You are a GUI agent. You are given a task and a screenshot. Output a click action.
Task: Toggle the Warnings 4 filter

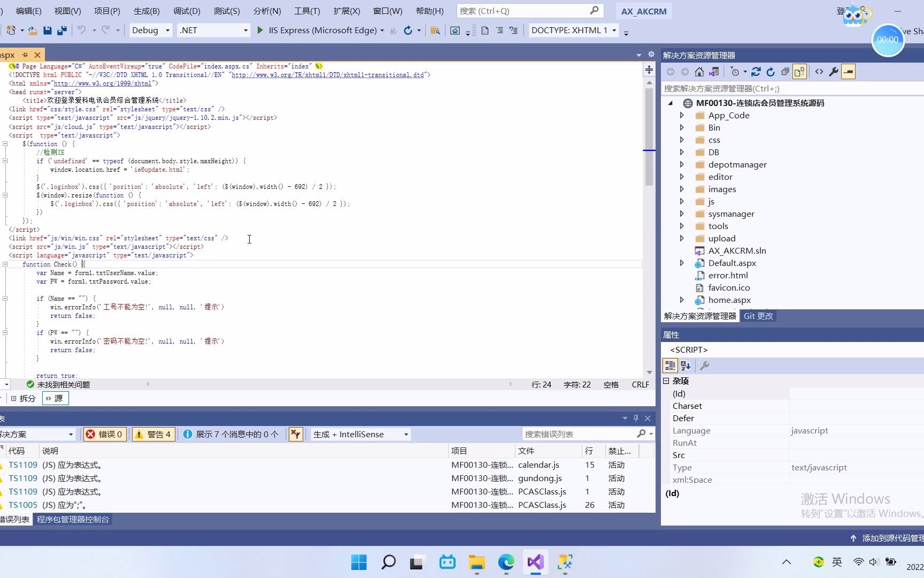(153, 434)
